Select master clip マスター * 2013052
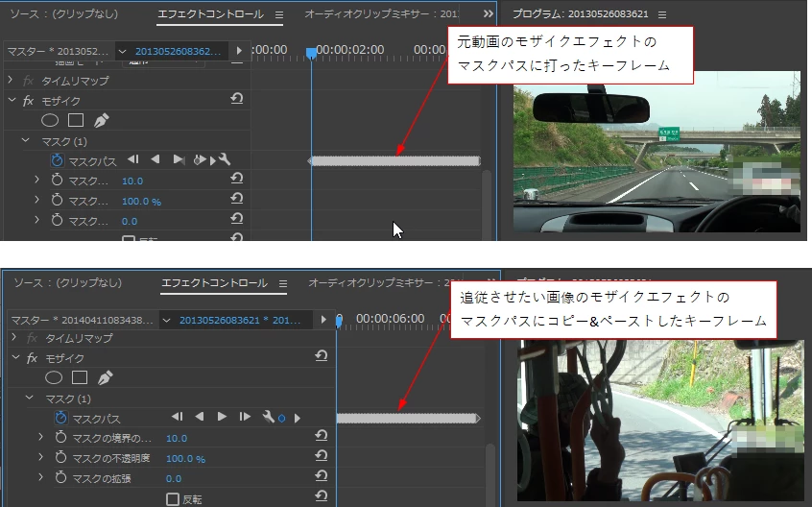 tap(58, 51)
